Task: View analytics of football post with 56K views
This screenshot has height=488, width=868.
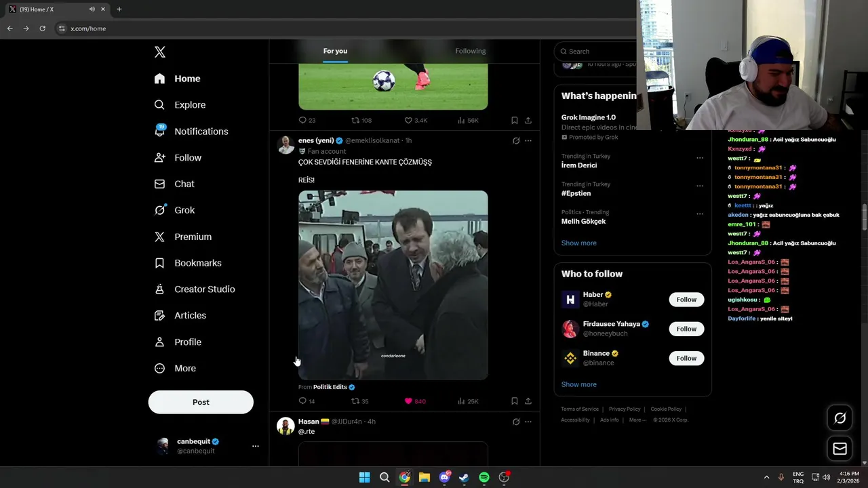Action: click(x=468, y=120)
